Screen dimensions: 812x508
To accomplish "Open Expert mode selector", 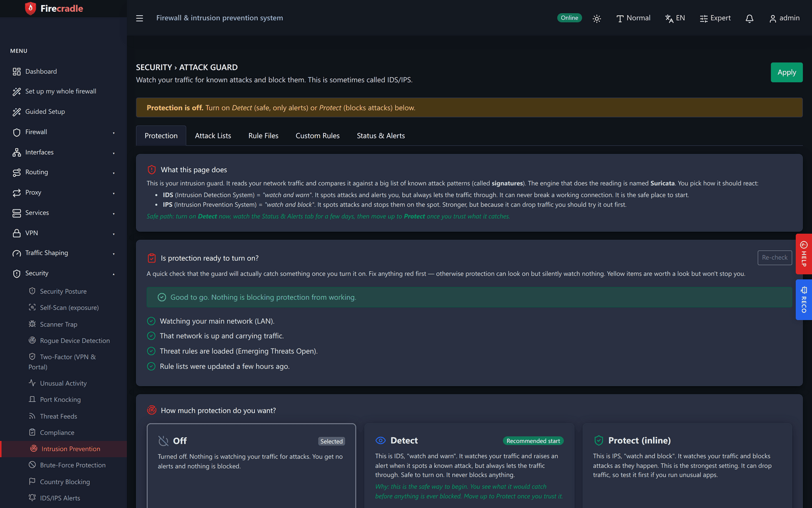I will (715, 18).
